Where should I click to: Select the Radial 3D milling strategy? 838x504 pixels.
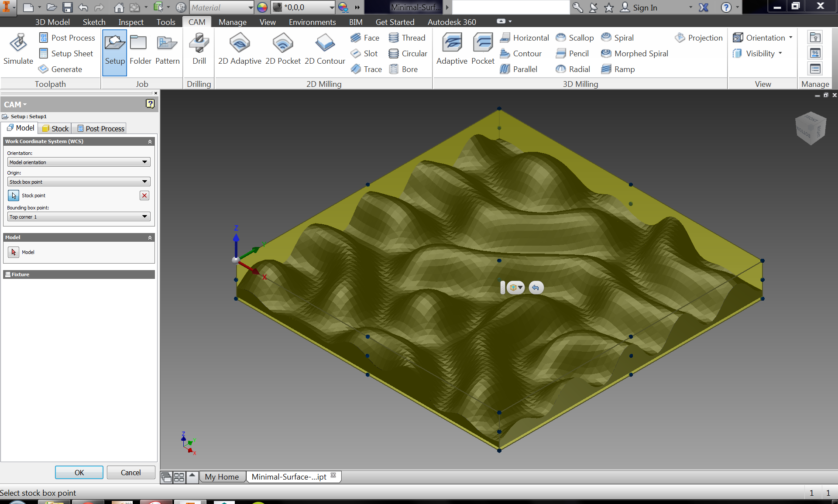[573, 69]
